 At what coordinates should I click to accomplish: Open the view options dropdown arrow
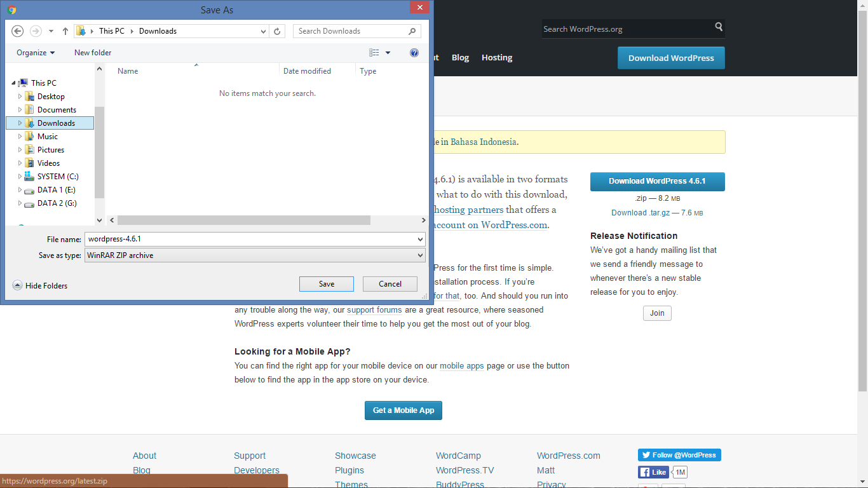pyautogui.click(x=388, y=53)
